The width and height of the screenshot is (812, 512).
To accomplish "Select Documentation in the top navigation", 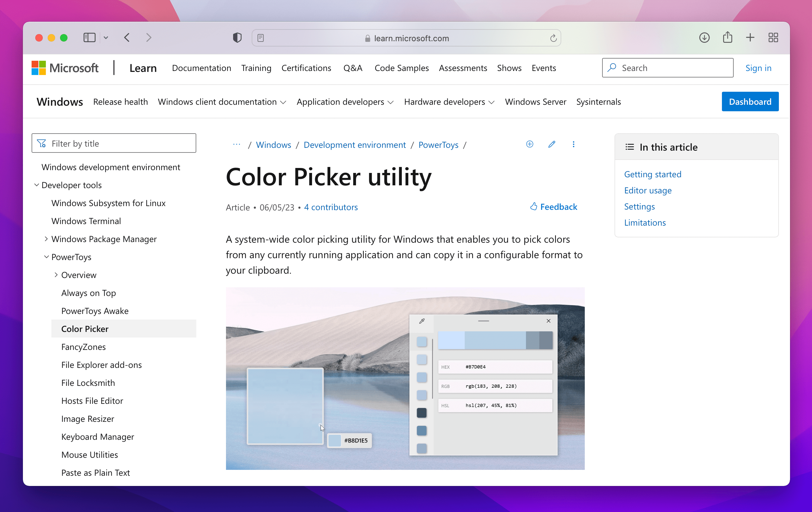I will (x=201, y=68).
